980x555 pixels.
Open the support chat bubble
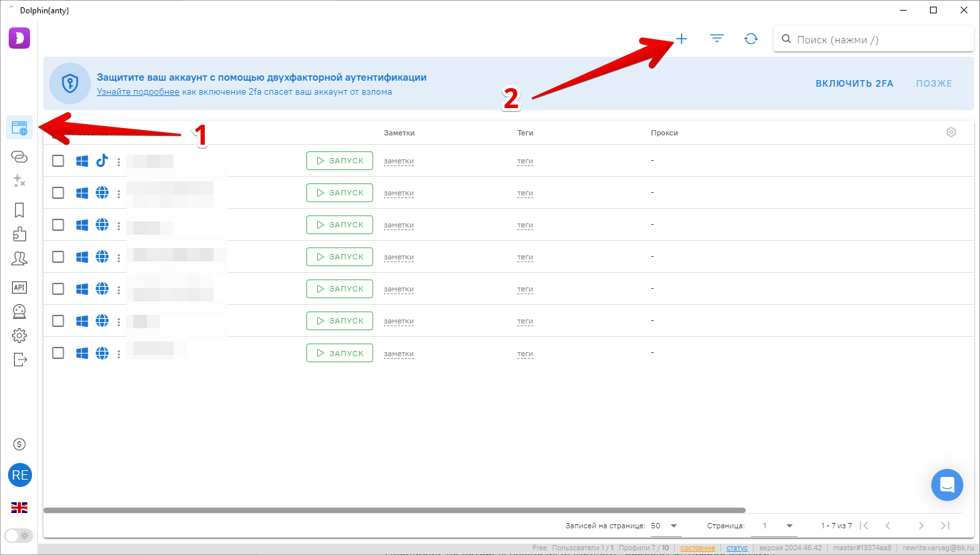947,485
